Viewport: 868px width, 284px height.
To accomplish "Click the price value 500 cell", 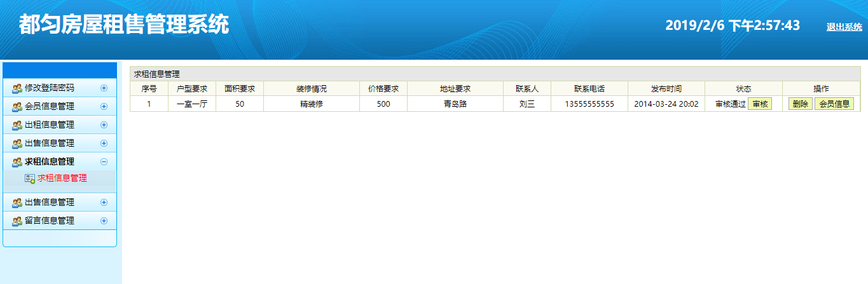I will 383,104.
